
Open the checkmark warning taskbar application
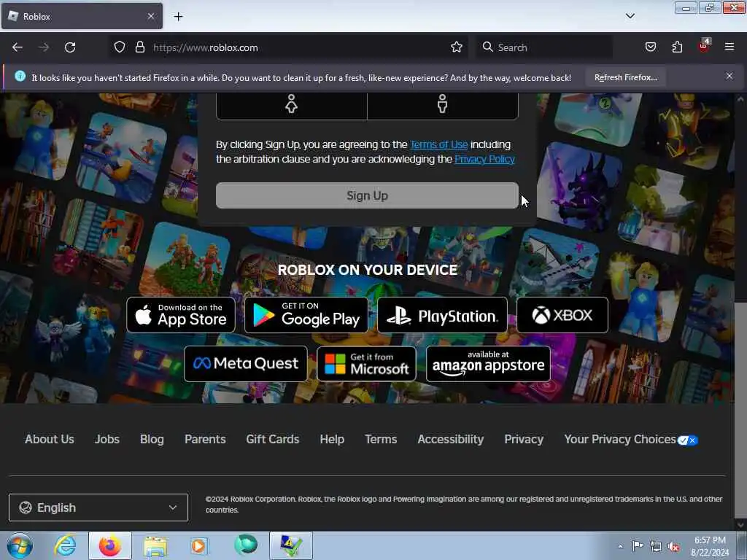click(290, 545)
